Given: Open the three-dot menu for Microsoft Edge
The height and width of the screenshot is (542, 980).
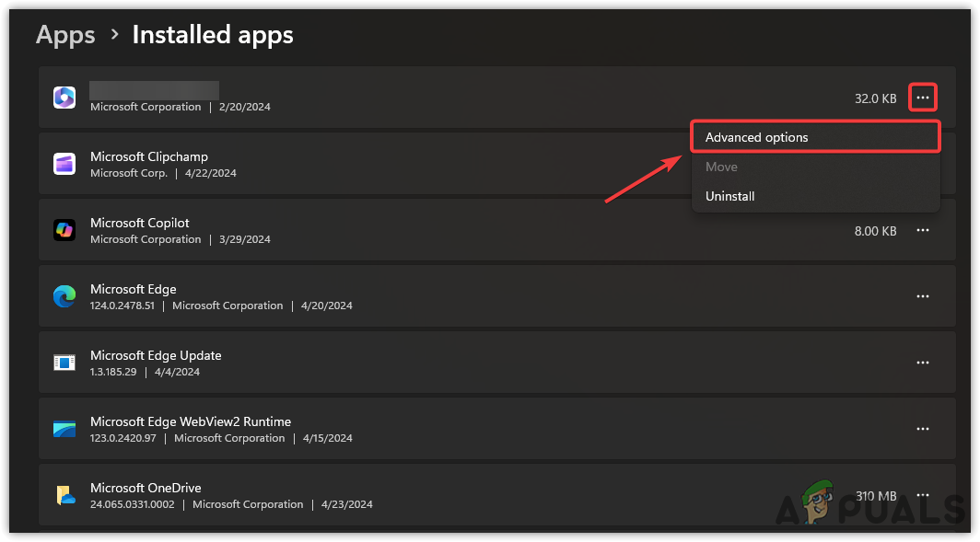Looking at the screenshot, I should (923, 296).
